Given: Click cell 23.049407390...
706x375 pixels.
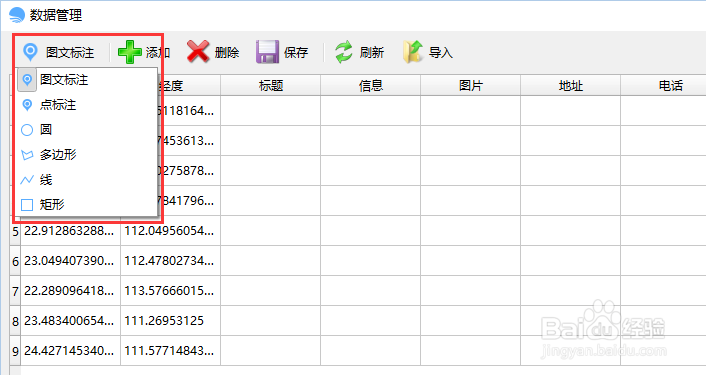Looking at the screenshot, I should 70,261.
